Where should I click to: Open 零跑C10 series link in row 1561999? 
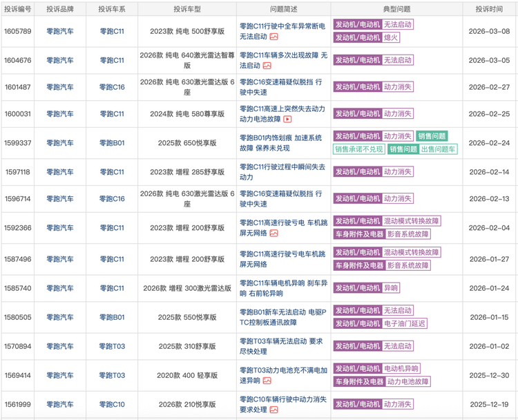112,404
